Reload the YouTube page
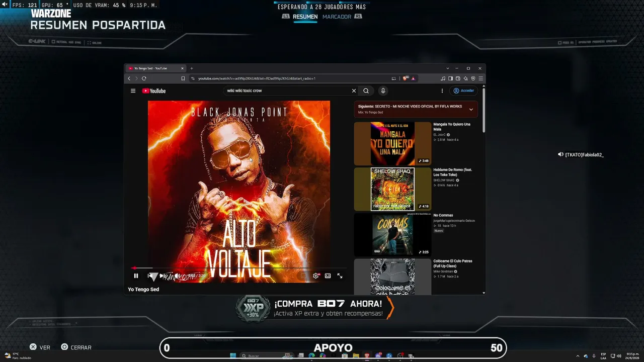 [x=144, y=78]
